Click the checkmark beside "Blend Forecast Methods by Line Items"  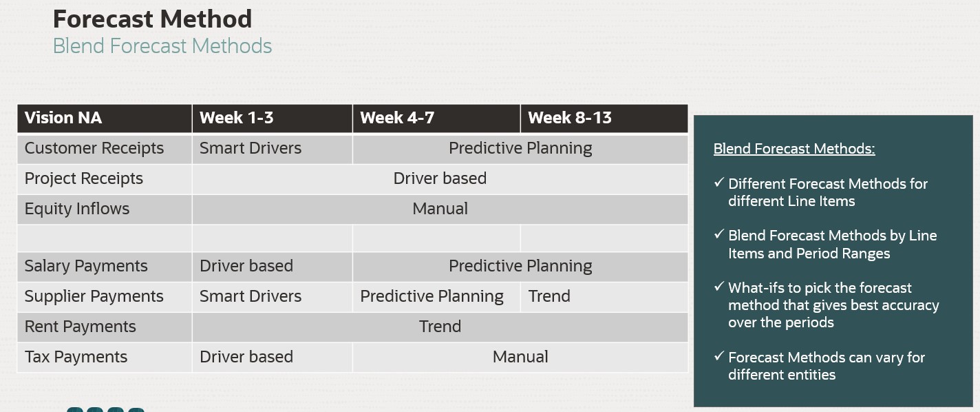tap(719, 235)
